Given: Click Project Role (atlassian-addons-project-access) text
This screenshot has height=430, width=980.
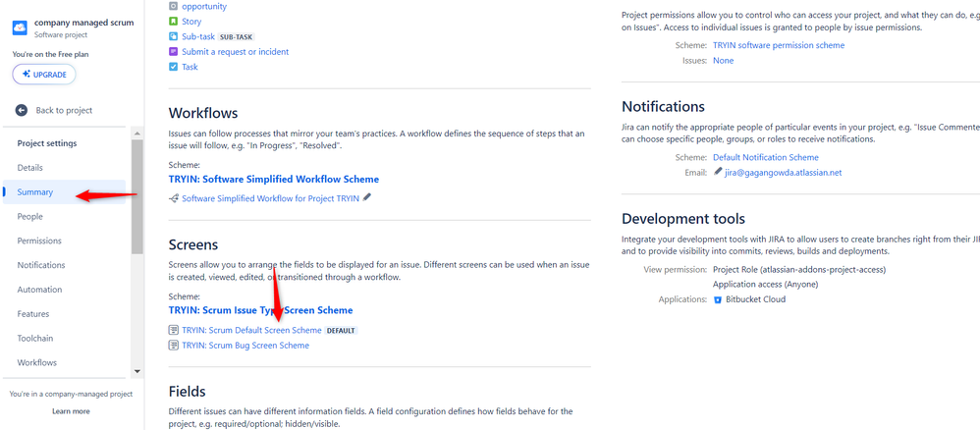Looking at the screenshot, I should coord(799,269).
